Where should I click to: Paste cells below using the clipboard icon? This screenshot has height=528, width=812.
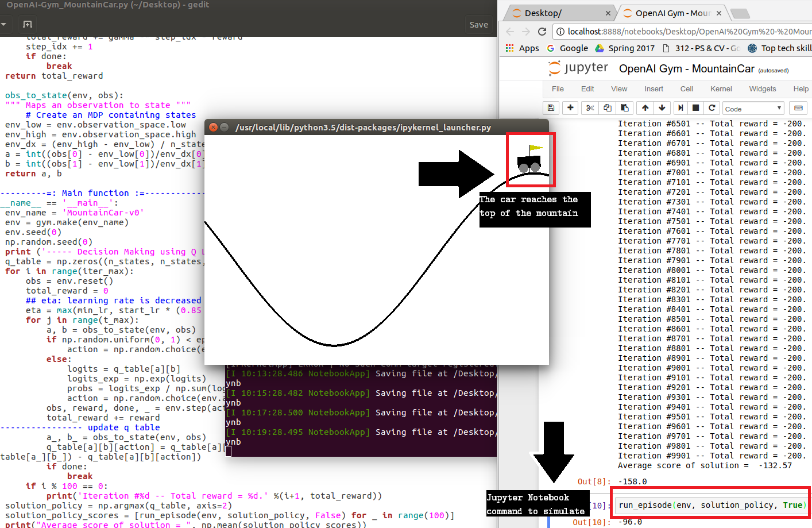click(x=625, y=108)
